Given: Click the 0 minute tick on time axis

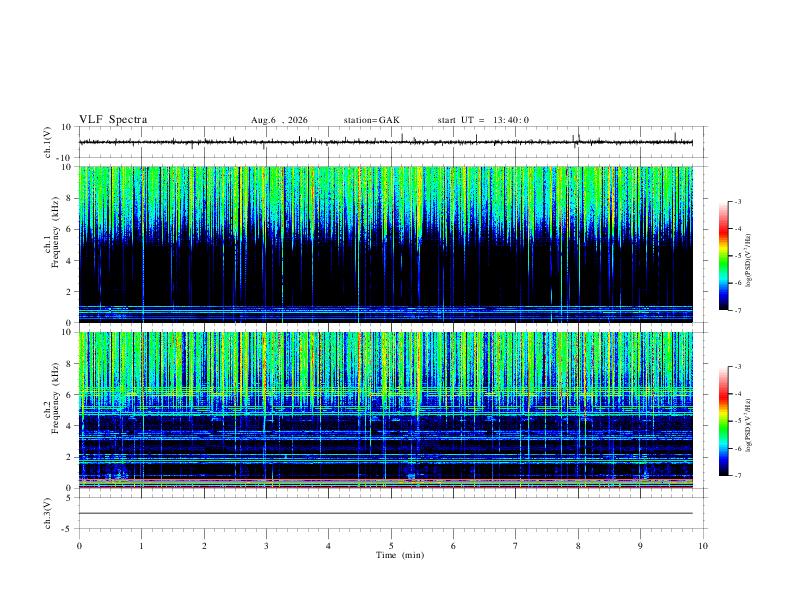Looking at the screenshot, I should (x=79, y=546).
